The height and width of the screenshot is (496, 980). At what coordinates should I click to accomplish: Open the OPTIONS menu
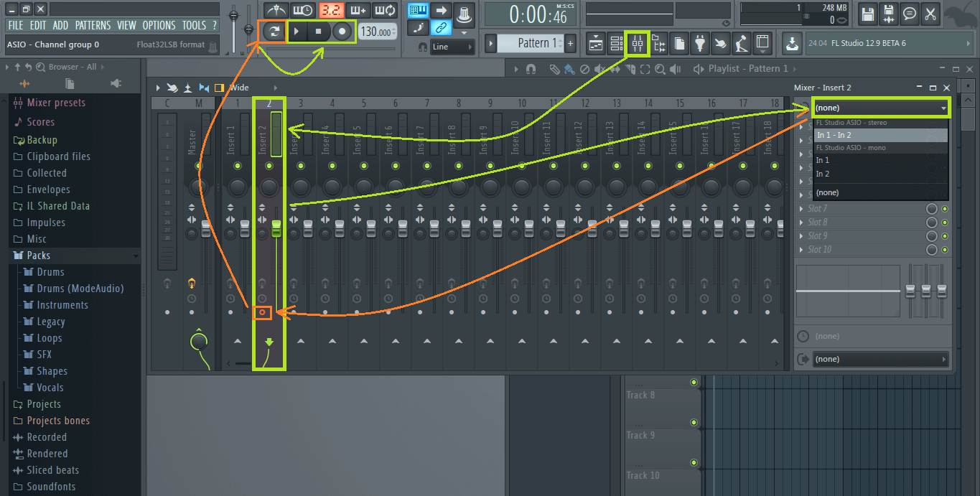point(159,25)
